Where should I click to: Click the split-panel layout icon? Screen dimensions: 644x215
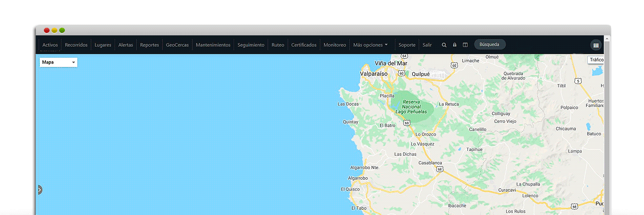click(465, 45)
